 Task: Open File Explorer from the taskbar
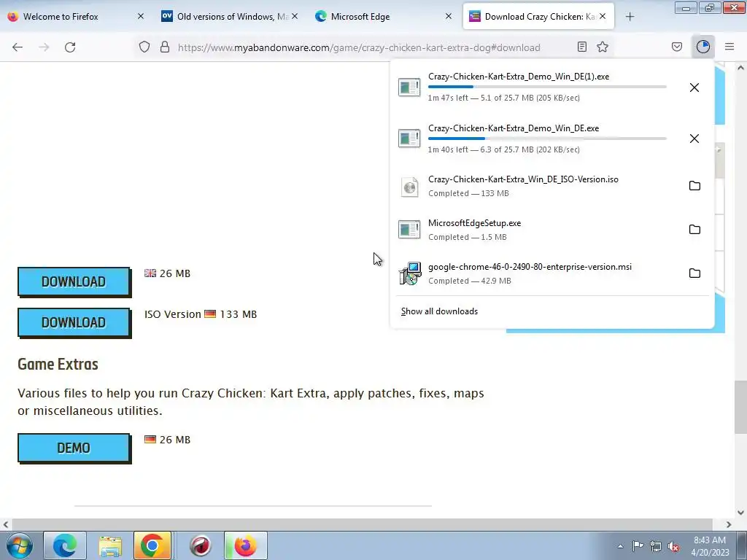coord(110,545)
